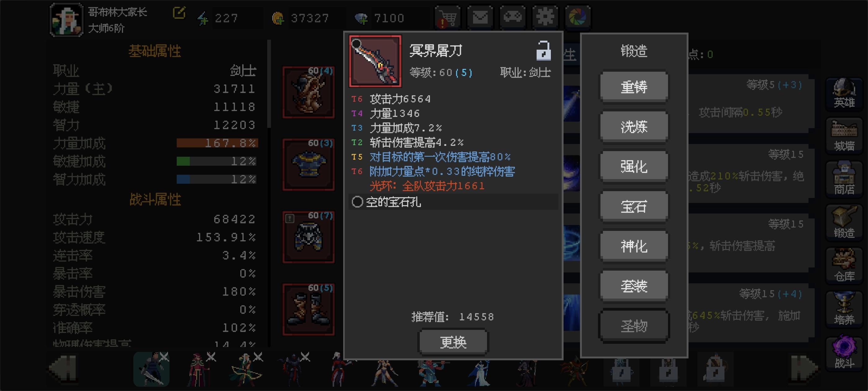
Task: Edit the player name pencil icon
Action: coord(179,13)
